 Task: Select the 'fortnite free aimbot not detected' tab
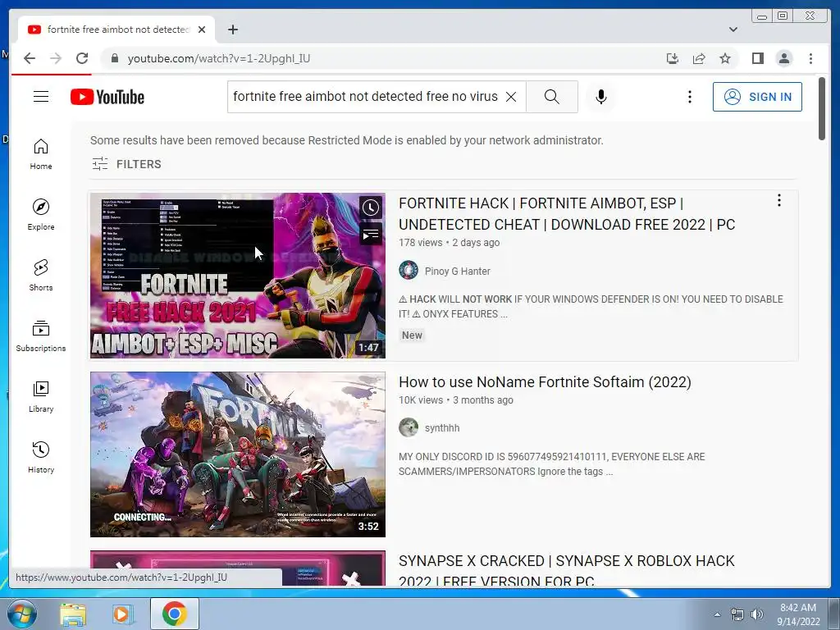click(x=116, y=30)
